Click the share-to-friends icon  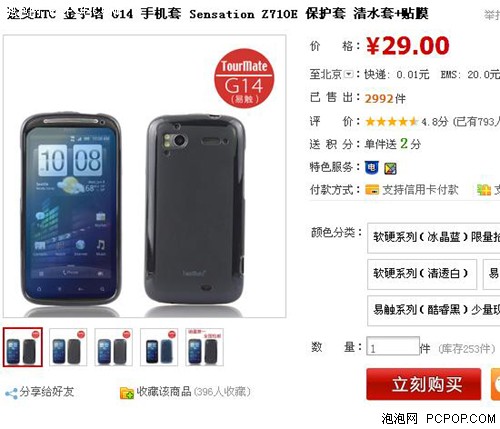[x=11, y=393]
